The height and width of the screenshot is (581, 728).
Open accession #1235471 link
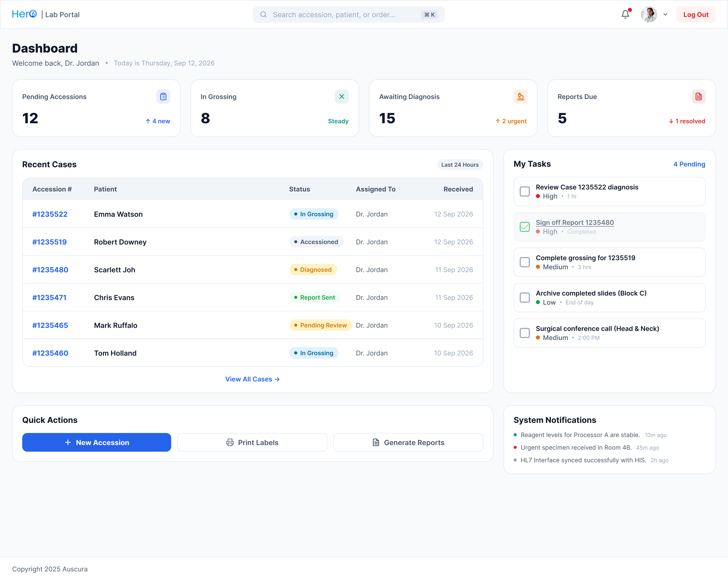pyautogui.click(x=49, y=298)
